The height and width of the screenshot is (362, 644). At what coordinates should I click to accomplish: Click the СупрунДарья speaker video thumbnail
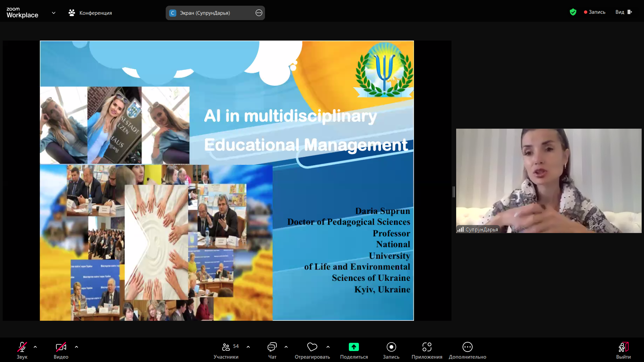[548, 181]
